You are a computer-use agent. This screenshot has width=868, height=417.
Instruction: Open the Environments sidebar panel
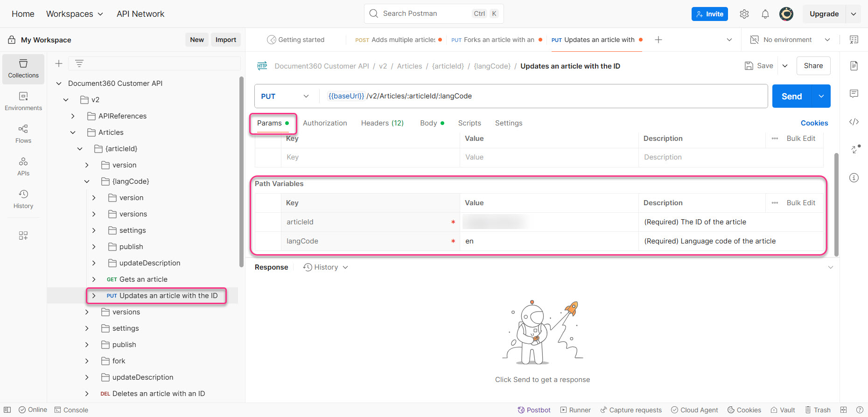coord(23,101)
